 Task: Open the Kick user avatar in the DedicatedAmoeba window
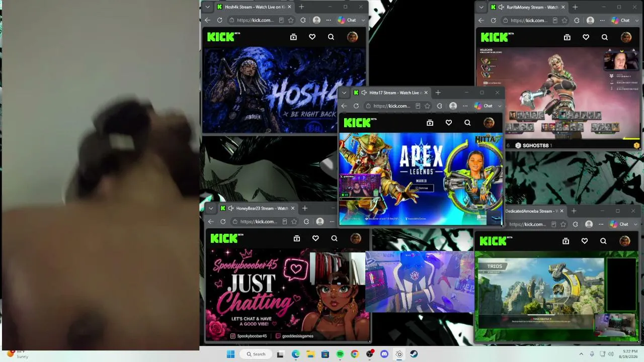point(625,241)
